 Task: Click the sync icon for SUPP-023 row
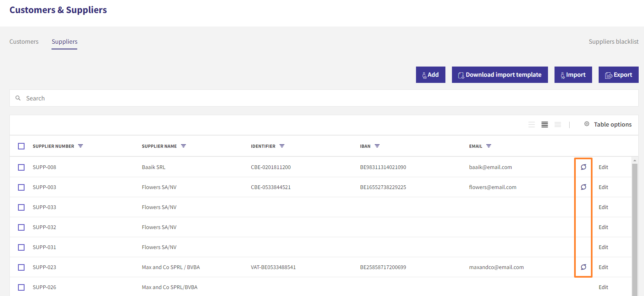pyautogui.click(x=584, y=267)
